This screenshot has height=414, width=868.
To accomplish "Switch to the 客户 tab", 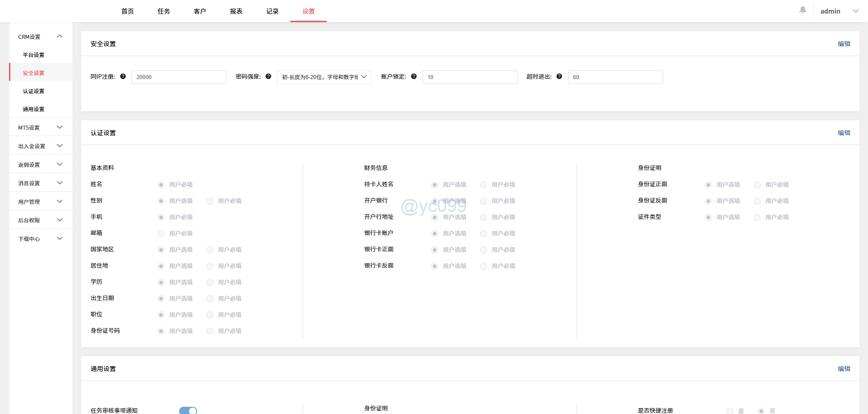I will click(x=199, y=11).
